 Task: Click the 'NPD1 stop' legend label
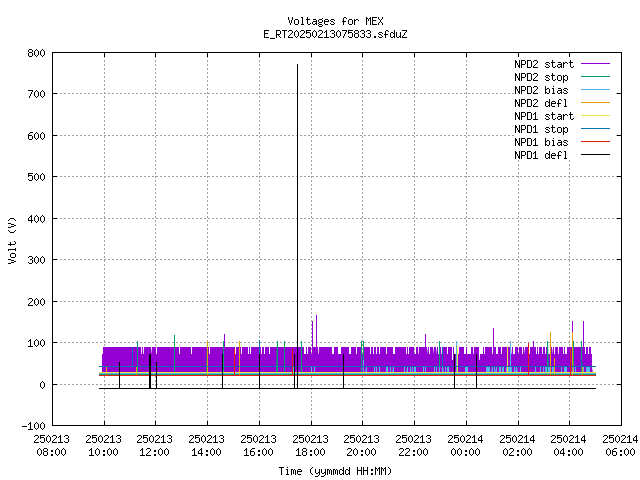coord(541,129)
